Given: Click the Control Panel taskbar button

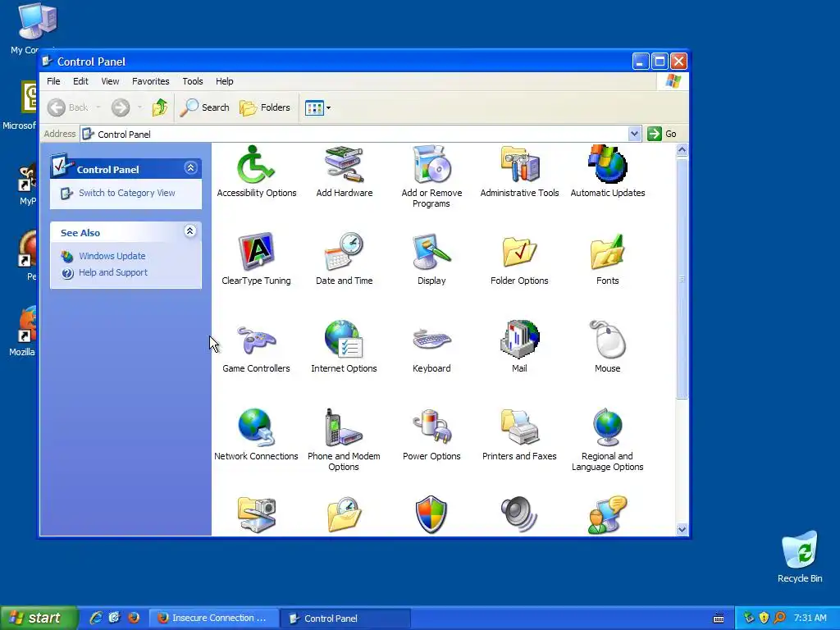Looking at the screenshot, I should click(x=345, y=619).
